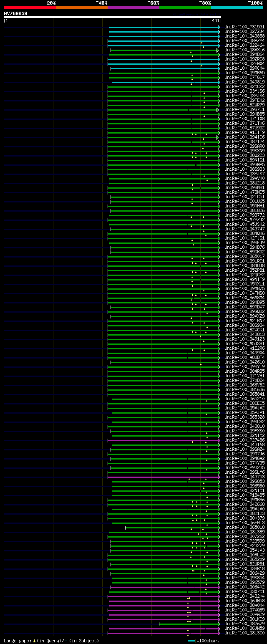
Task: Open hit UniRef100_P18485
Action: 244,495
